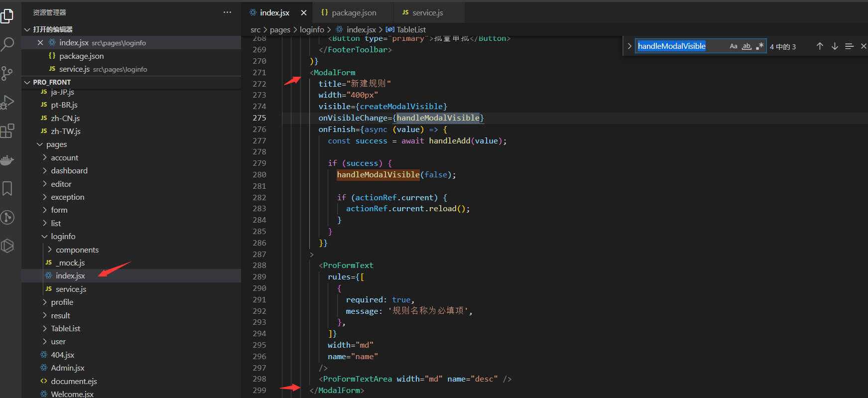Viewport: 868px width, 398px height.
Task: Open the Run and Debug view
Action: tap(7, 102)
